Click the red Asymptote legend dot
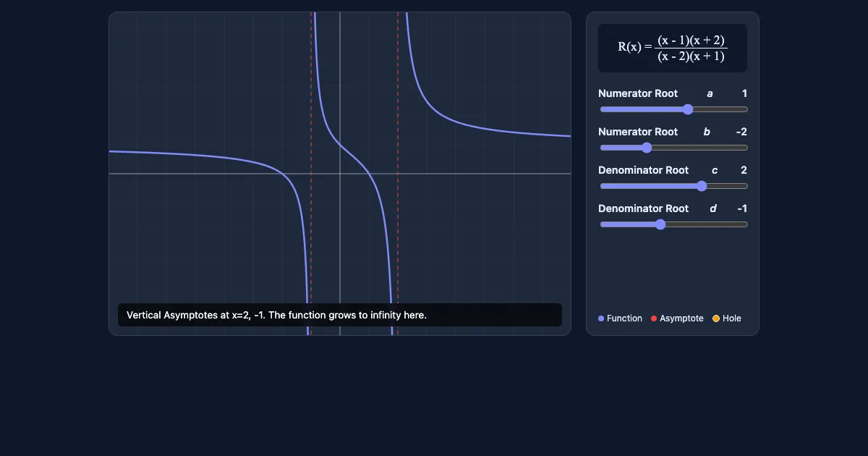Image resolution: width=868 pixels, height=456 pixels. tap(654, 318)
